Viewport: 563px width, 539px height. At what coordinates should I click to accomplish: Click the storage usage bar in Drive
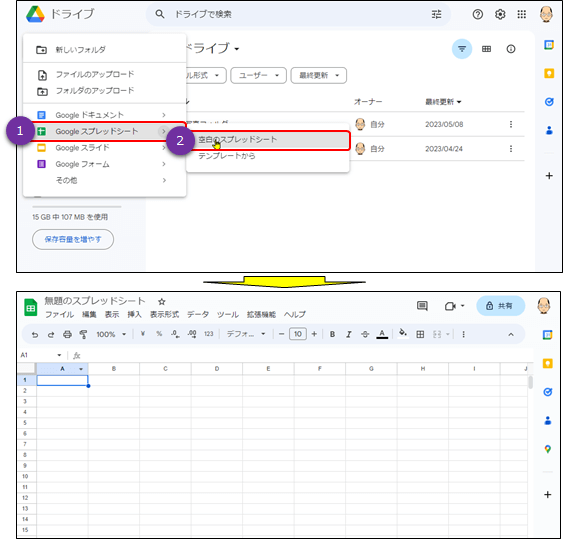[76, 207]
